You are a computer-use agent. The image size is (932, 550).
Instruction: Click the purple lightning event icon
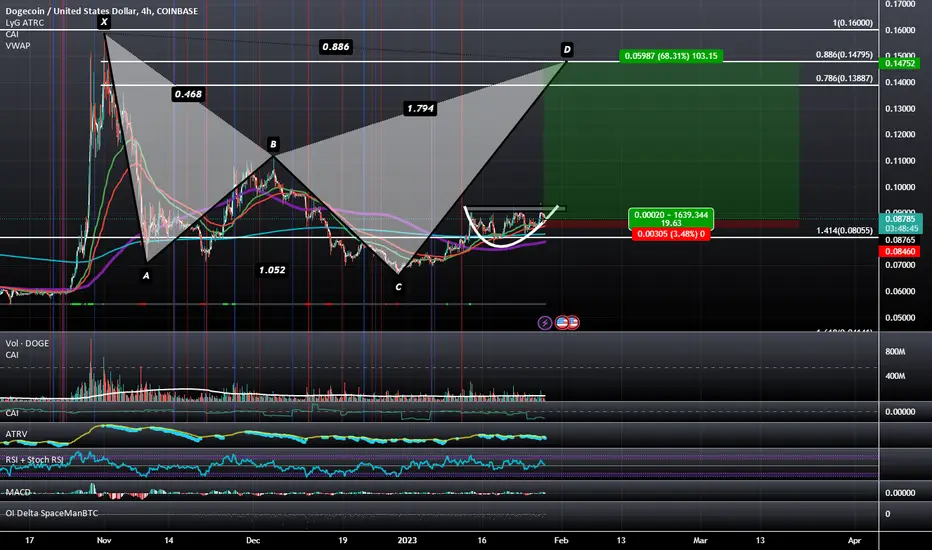(x=545, y=323)
